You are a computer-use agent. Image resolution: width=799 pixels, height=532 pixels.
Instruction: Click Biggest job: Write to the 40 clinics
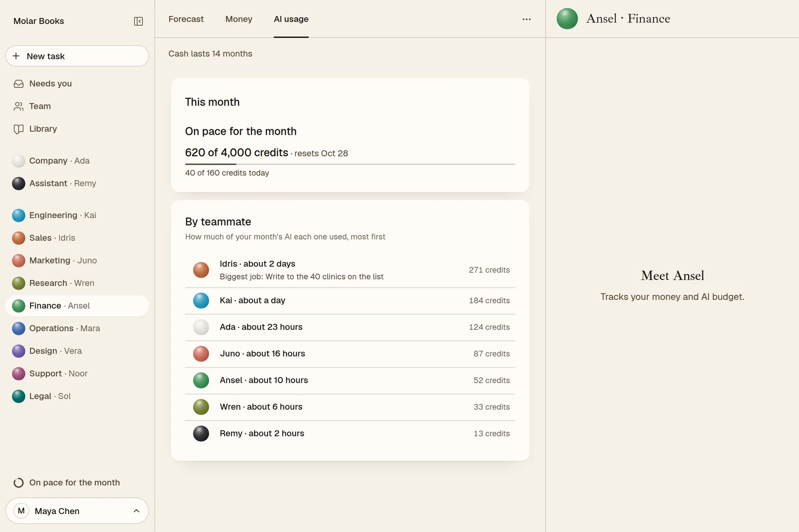point(302,276)
